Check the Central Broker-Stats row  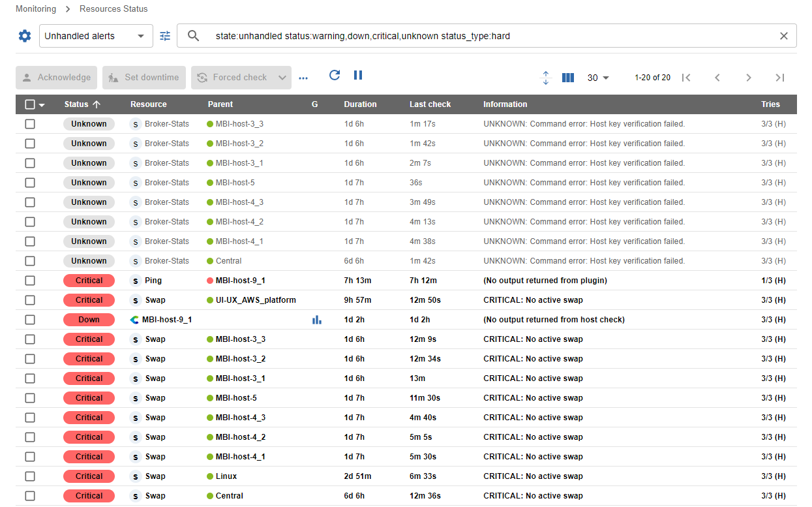point(30,261)
